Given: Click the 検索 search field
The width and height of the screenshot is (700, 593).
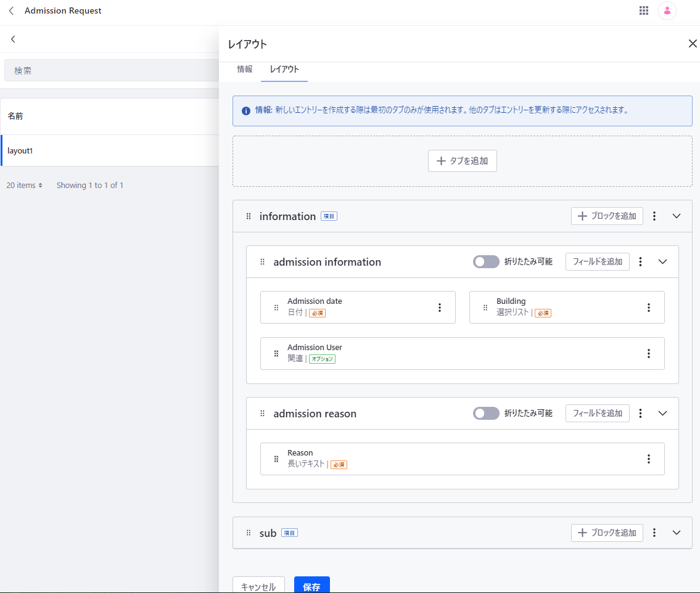Looking at the screenshot, I should pyautogui.click(x=111, y=71).
